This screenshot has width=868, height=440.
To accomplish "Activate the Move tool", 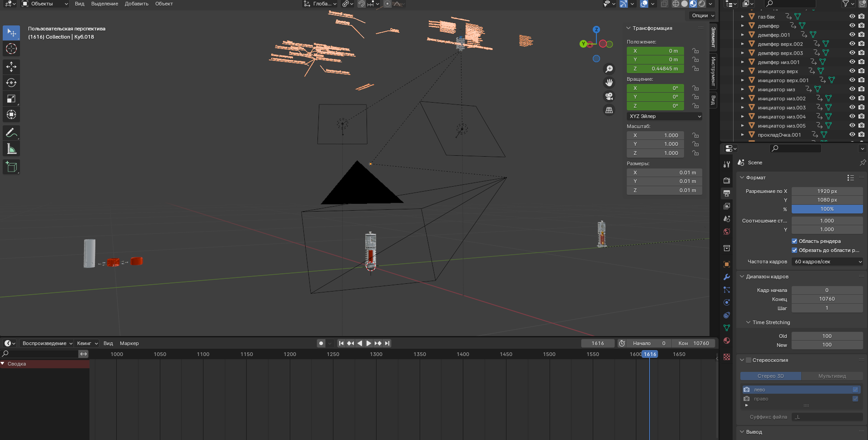I will [11, 67].
